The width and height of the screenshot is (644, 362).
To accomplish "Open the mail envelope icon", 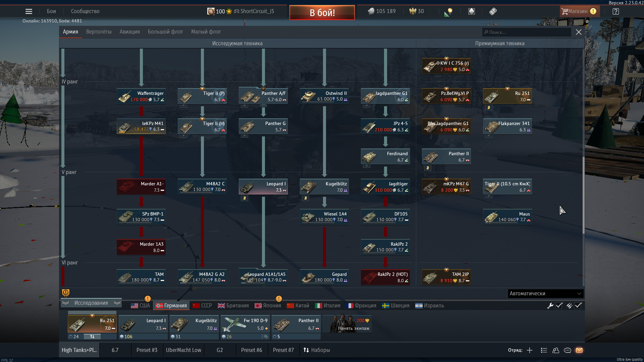I will tap(579, 350).
